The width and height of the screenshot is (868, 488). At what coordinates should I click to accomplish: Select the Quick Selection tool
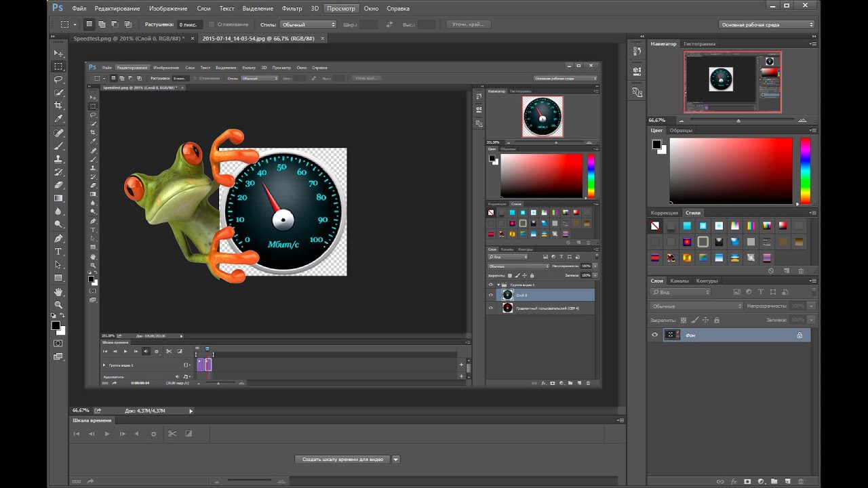58,92
